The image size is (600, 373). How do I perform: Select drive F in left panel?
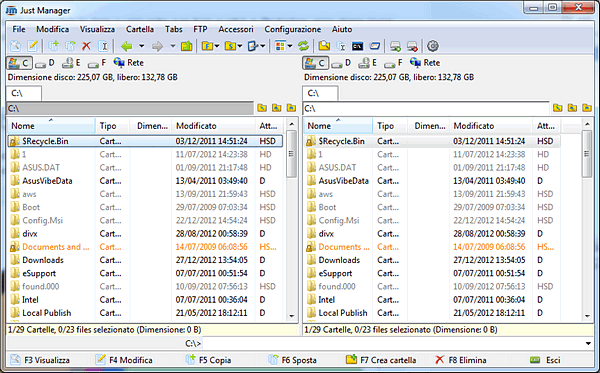pos(97,63)
